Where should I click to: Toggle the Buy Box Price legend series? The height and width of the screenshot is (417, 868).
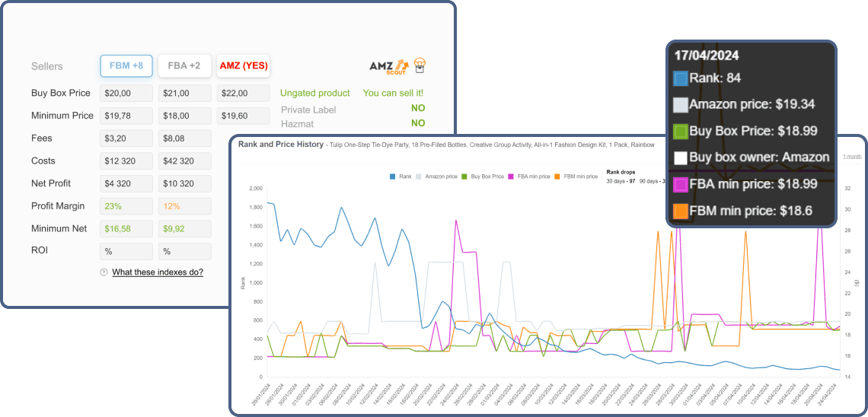pos(483,177)
